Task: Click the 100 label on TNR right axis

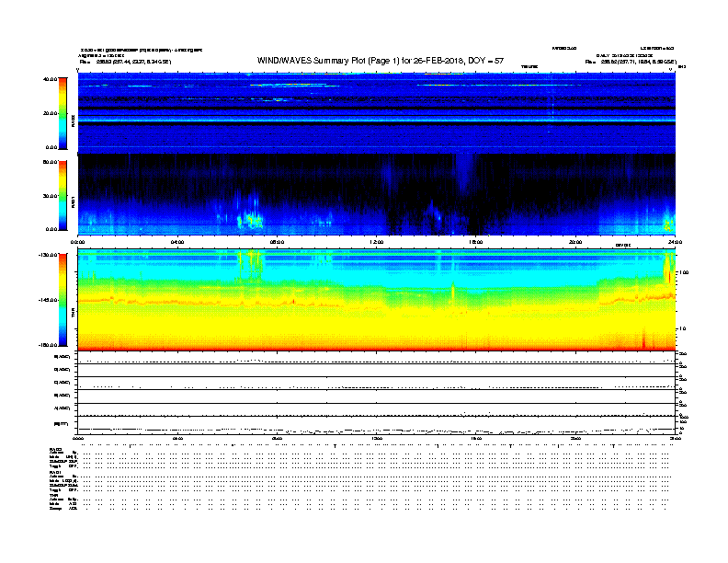Action: (684, 272)
